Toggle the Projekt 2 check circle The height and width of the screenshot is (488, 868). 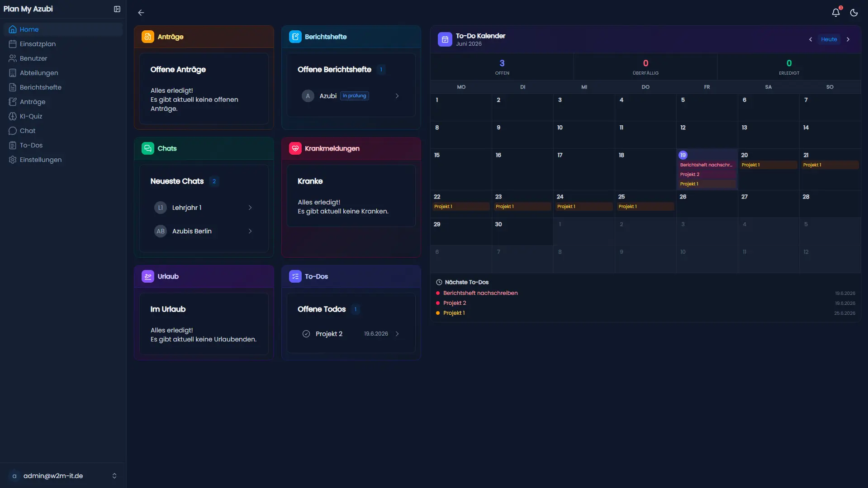coord(306,334)
